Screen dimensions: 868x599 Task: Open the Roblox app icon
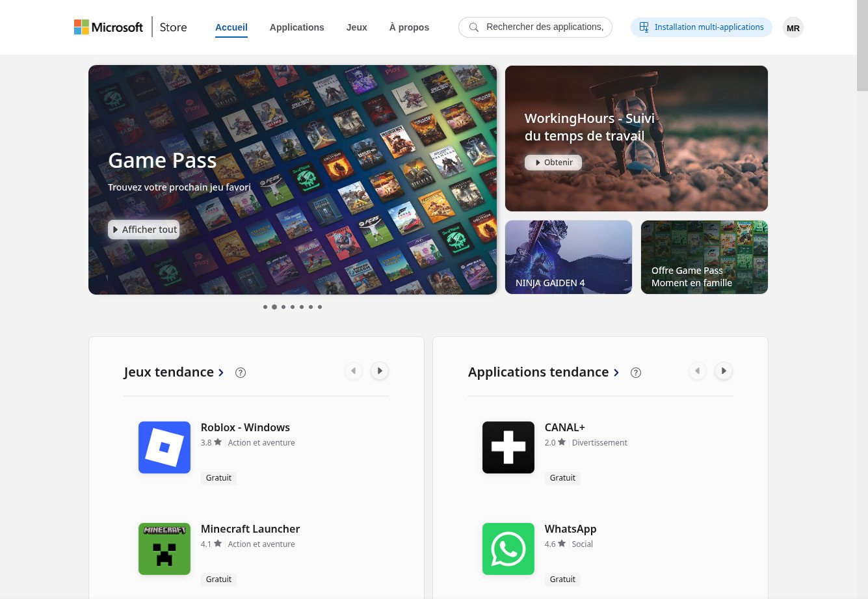(164, 447)
